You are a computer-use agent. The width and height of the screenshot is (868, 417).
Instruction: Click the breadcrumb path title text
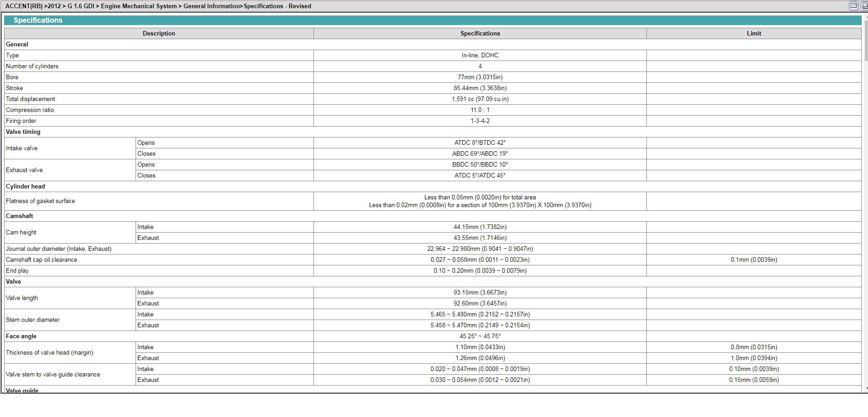tap(158, 6)
